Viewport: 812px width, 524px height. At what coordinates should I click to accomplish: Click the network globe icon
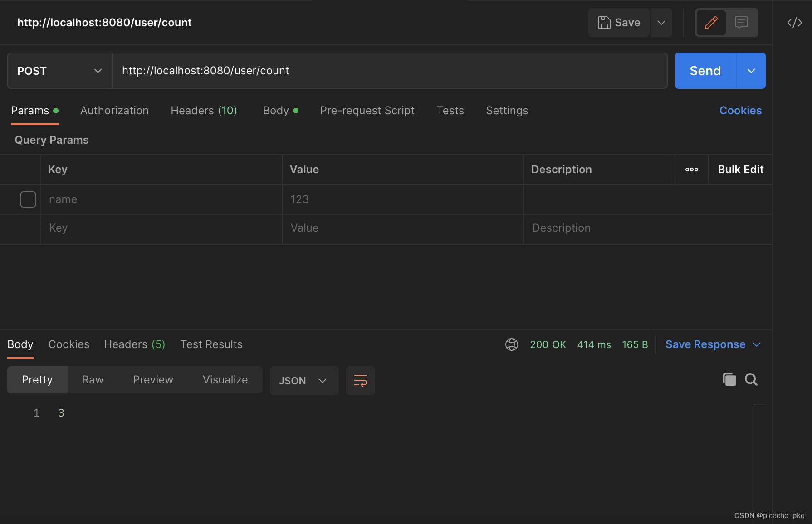point(512,344)
